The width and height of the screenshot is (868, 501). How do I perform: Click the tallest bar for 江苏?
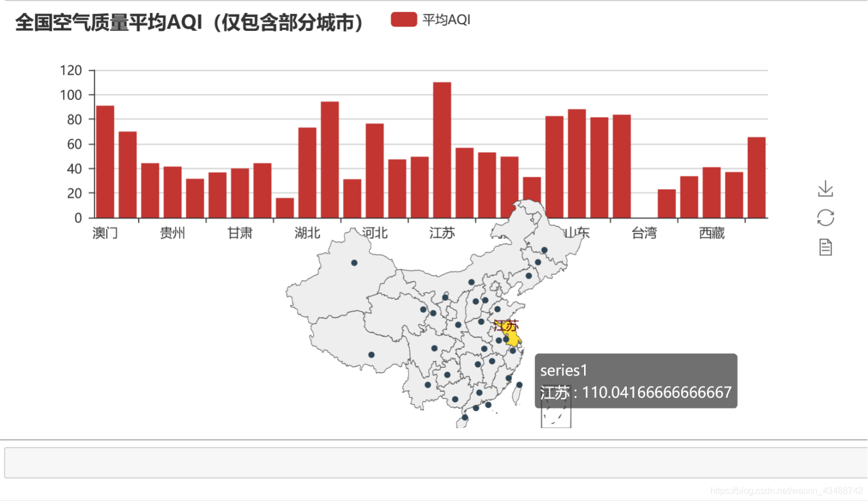(442, 150)
